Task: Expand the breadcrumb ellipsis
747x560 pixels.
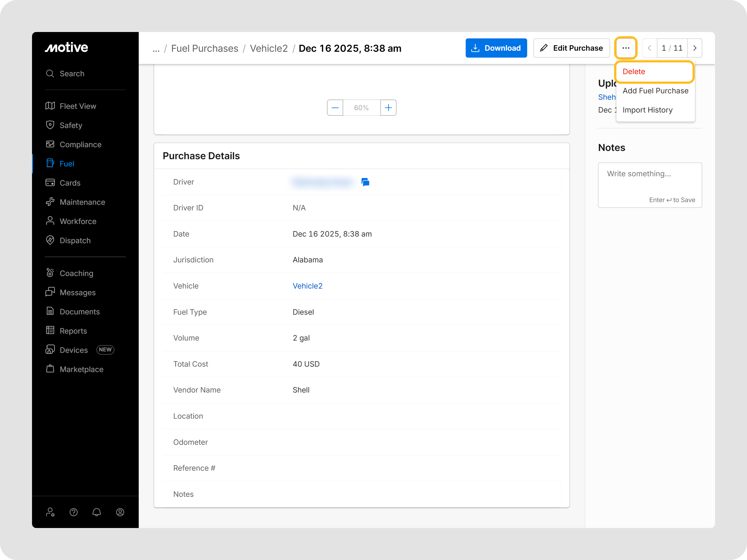Action: (156, 49)
